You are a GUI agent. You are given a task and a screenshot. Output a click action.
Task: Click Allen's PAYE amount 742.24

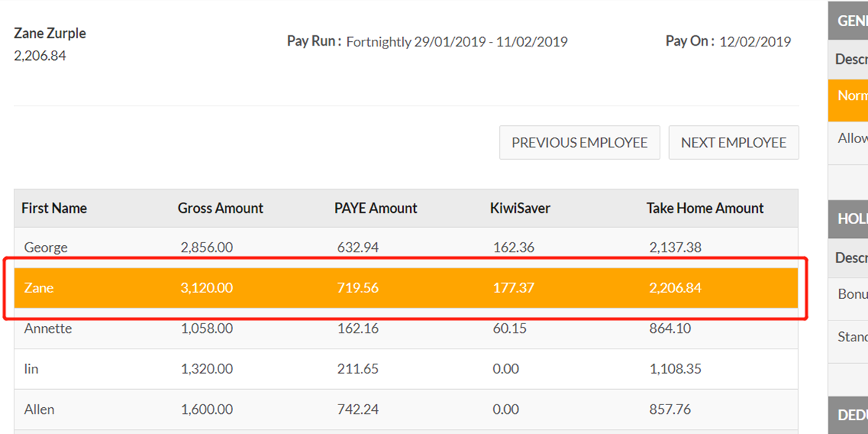[358, 409]
